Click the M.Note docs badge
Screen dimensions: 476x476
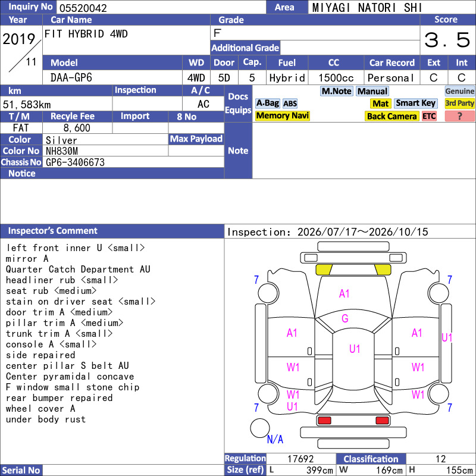[x=336, y=91]
